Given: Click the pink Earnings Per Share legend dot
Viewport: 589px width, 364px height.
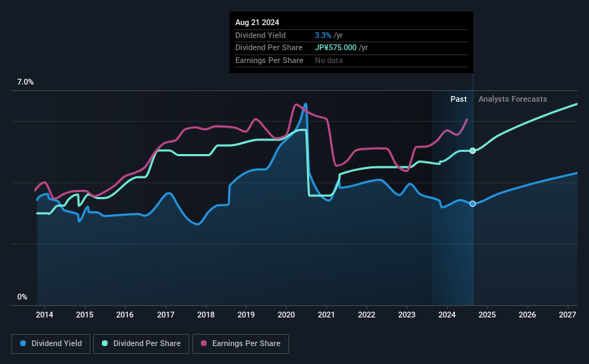Looking at the screenshot, I should [204, 343].
